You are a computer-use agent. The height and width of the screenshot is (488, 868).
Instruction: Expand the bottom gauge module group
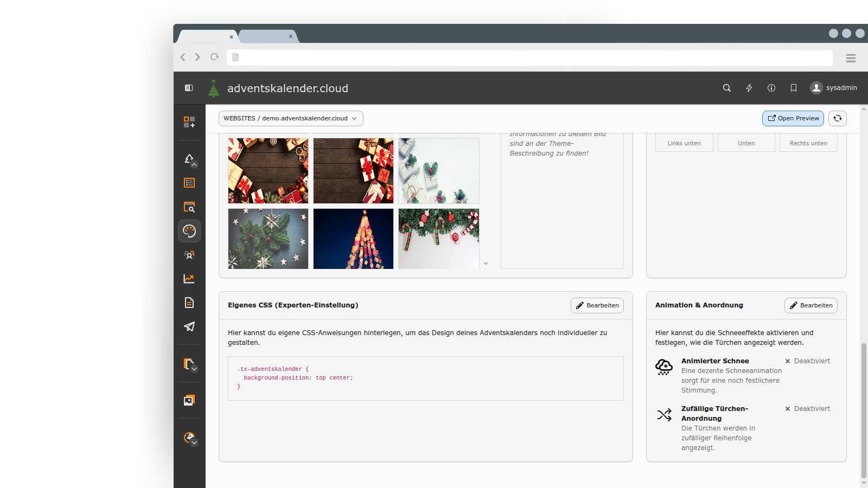click(189, 438)
